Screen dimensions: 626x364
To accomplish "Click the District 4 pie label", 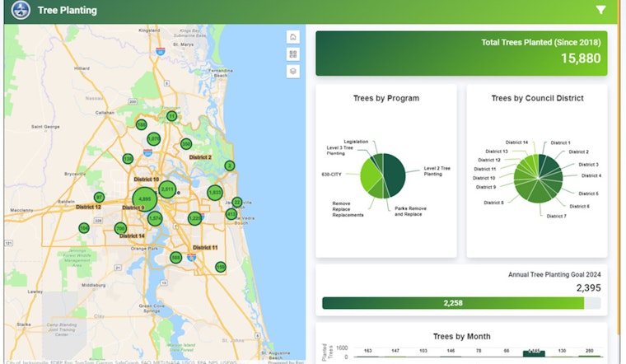I will pyautogui.click(x=591, y=175).
